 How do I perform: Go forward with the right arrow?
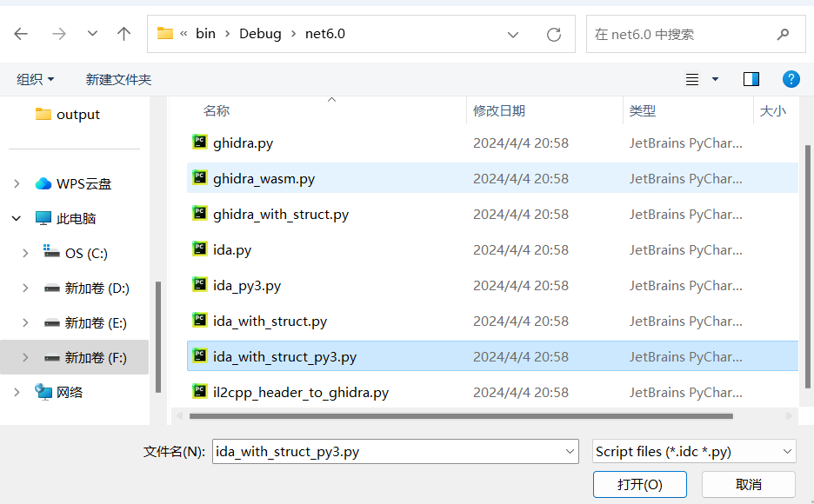coord(58,34)
